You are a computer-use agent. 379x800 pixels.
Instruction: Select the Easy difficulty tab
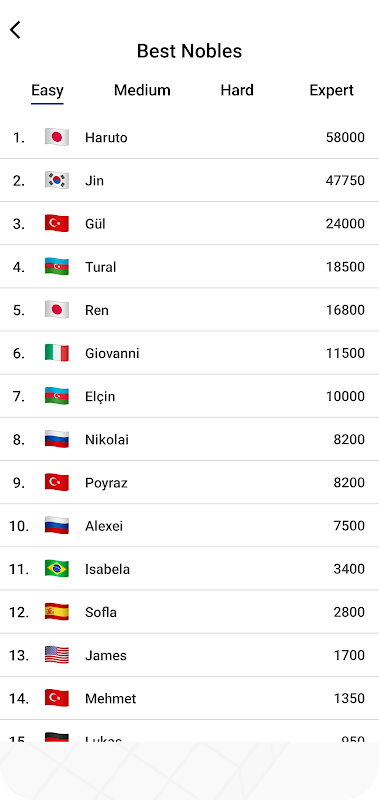coord(47,90)
